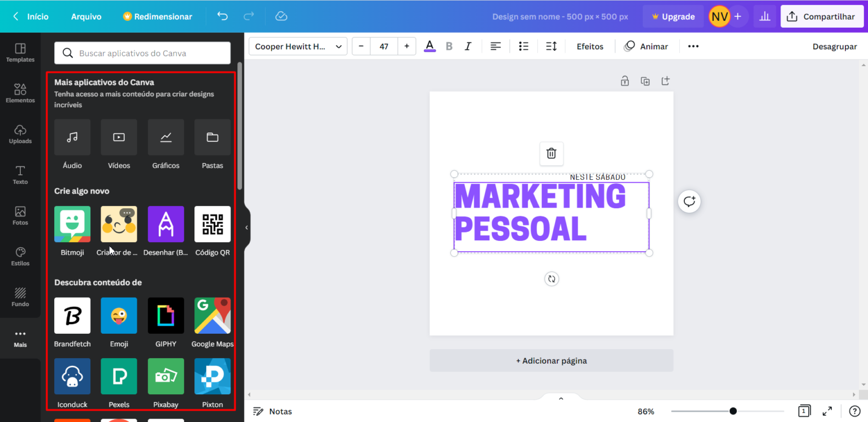Open the Notas panel

coord(272,411)
